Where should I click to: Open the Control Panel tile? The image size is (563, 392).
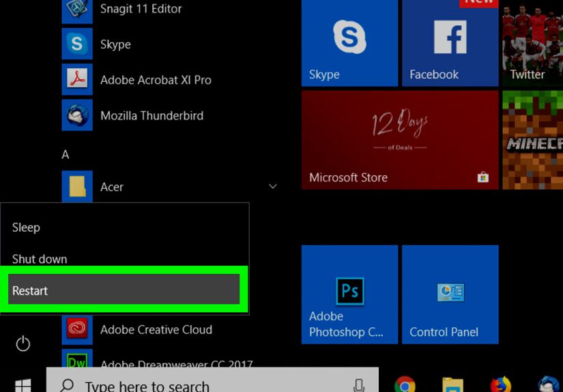(450, 295)
